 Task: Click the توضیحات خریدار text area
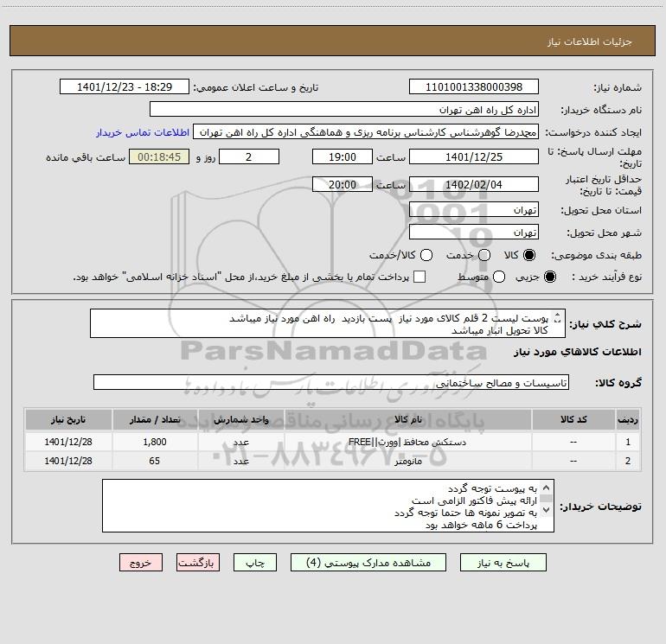point(328,506)
